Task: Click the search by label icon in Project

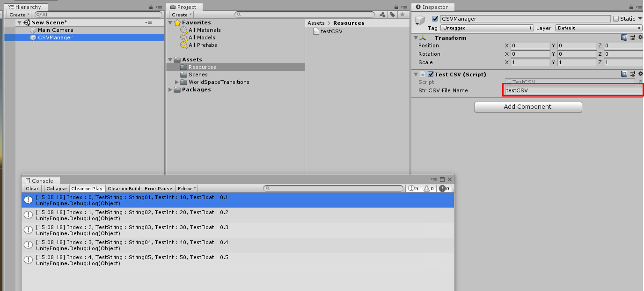Action: pos(392,15)
